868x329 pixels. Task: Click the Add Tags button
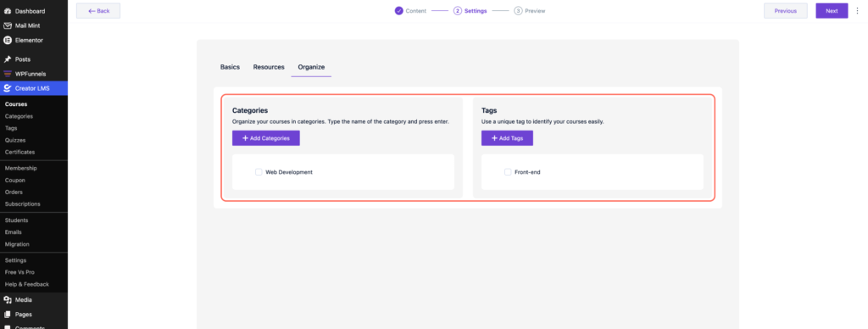507,138
